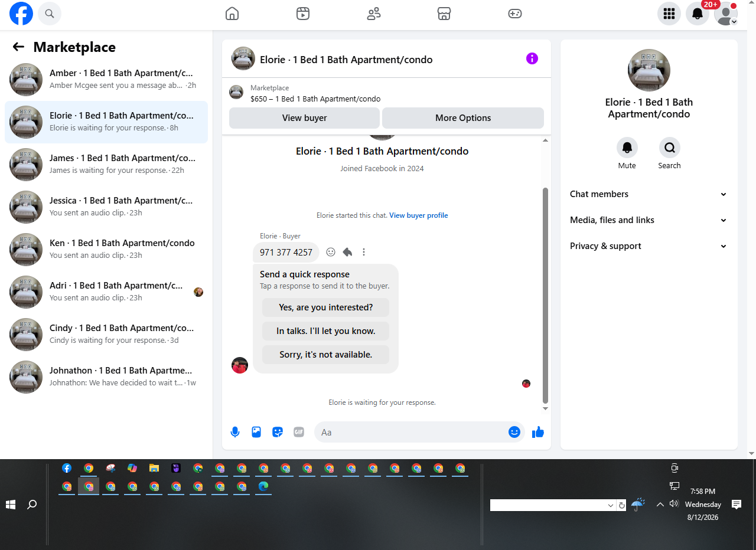Click the Facebook logo icon
The height and width of the screenshot is (550, 756).
pyautogui.click(x=21, y=14)
